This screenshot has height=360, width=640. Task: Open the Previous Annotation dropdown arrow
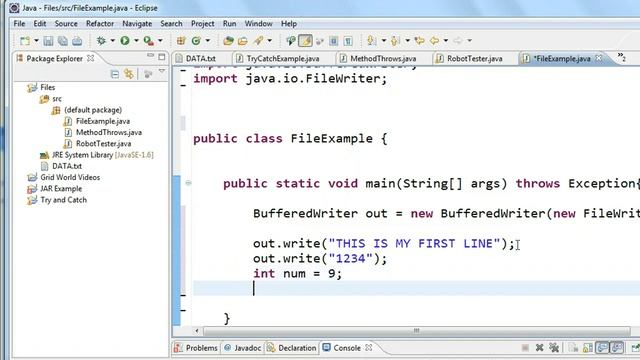tap(407, 40)
